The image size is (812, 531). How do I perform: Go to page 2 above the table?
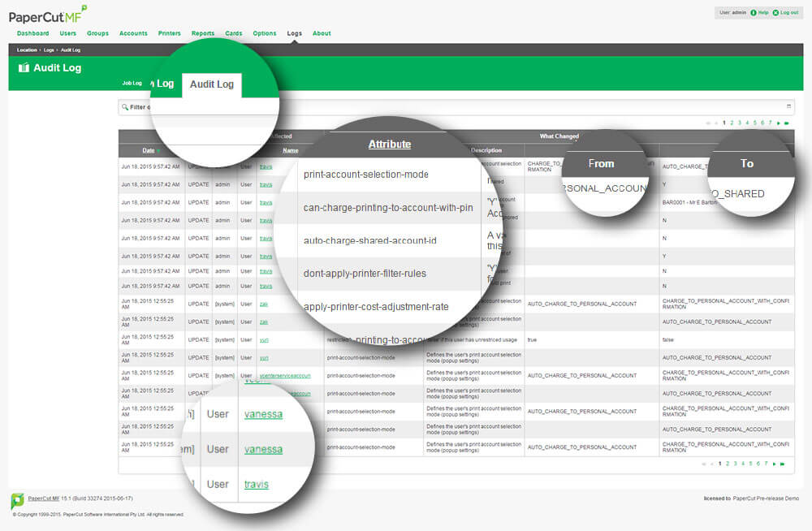(x=732, y=123)
